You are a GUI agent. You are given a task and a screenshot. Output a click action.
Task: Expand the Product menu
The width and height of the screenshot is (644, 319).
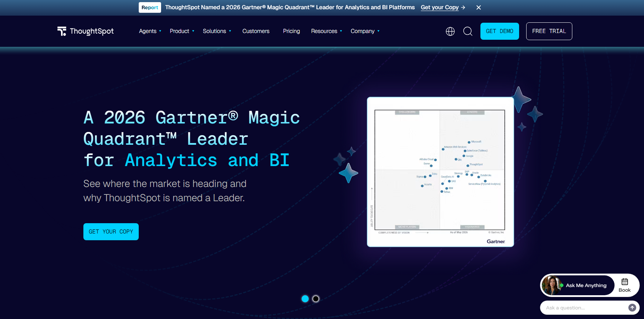[x=182, y=31]
